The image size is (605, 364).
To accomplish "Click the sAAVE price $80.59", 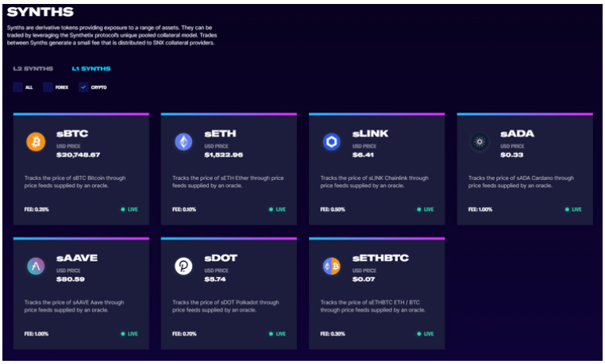I will tap(71, 279).
